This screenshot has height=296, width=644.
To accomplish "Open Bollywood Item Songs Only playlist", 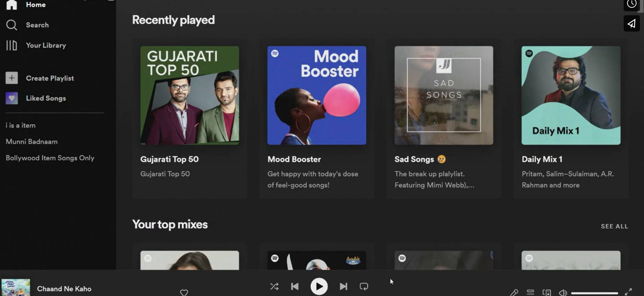I will point(50,158).
